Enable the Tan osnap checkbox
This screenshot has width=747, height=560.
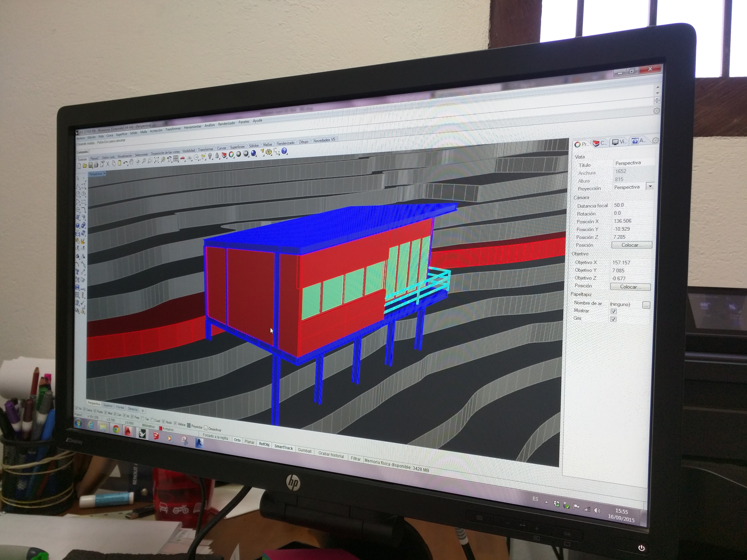pyautogui.click(x=143, y=418)
